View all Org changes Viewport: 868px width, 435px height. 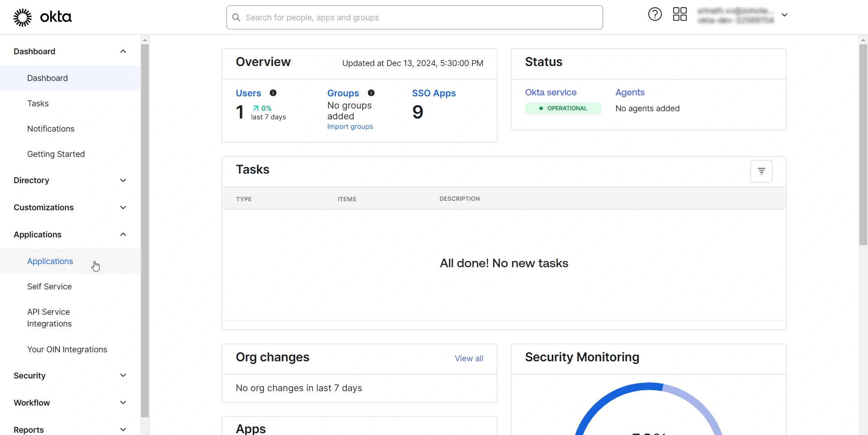469,358
